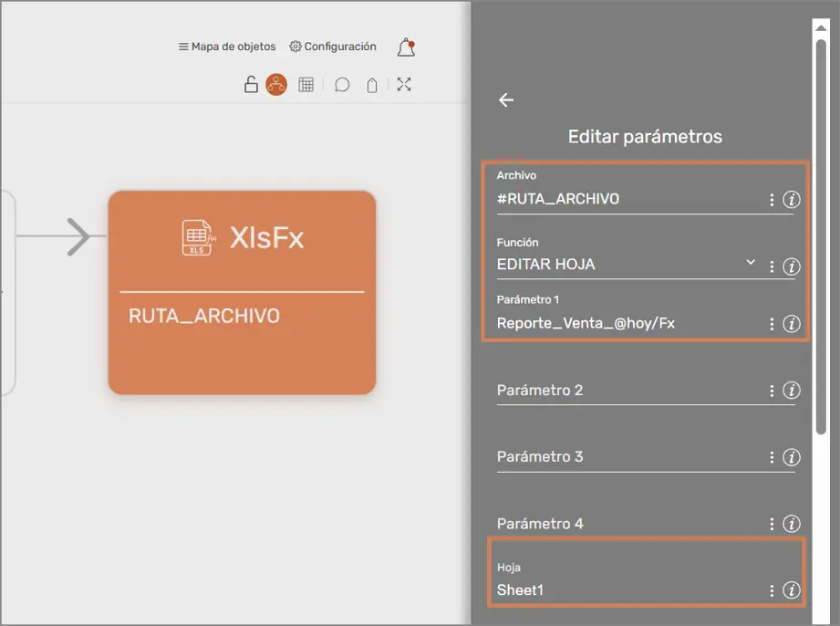
Task: Click the scrollbar up arrow
Action: pyautogui.click(x=821, y=27)
